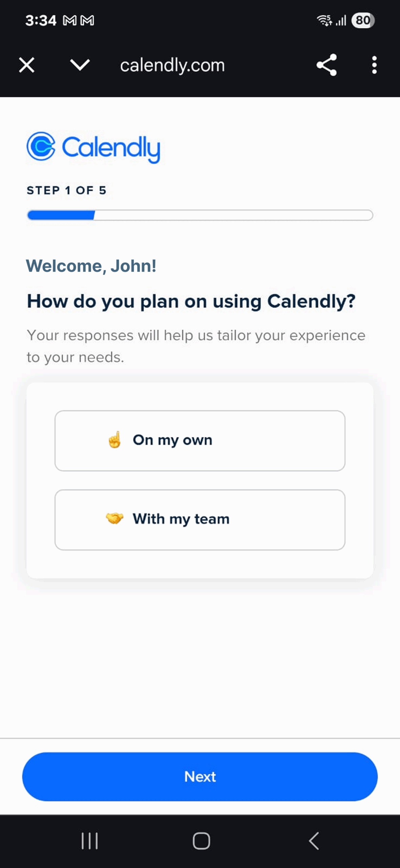The height and width of the screenshot is (868, 400).
Task: Tap the handshake emoji icon
Action: pyautogui.click(x=114, y=518)
